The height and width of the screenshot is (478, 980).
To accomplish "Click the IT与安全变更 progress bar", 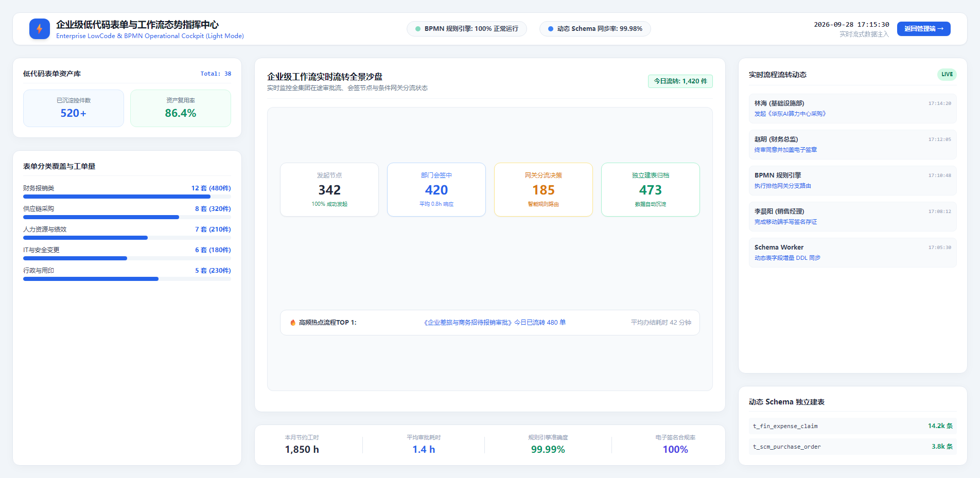I will point(127,258).
